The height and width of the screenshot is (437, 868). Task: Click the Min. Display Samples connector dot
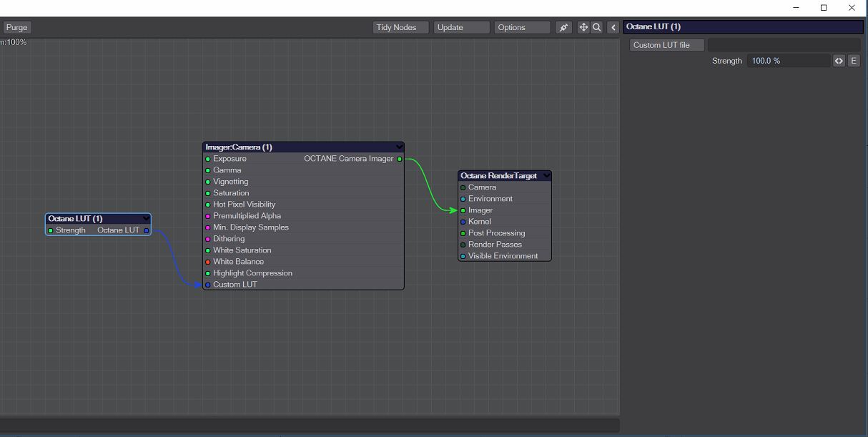click(208, 227)
